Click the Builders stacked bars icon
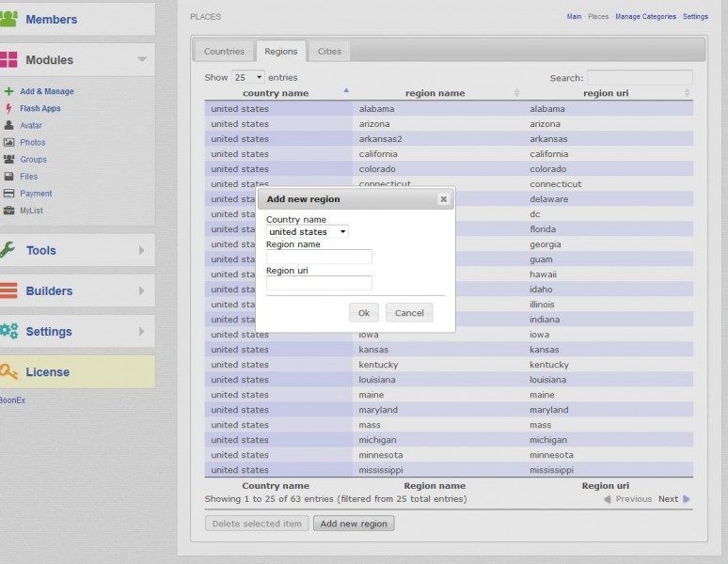This screenshot has height=564, width=728. point(8,290)
